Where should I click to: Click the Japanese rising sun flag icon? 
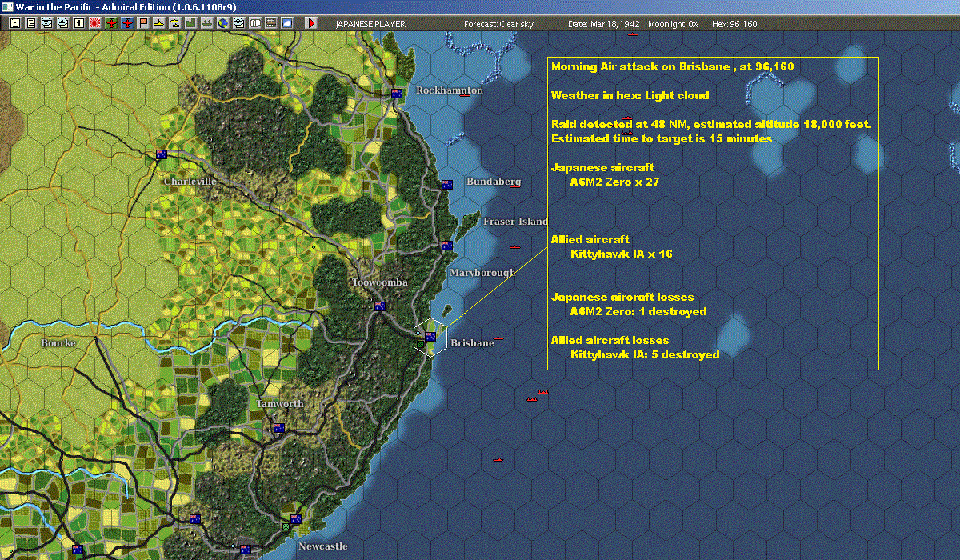95,23
